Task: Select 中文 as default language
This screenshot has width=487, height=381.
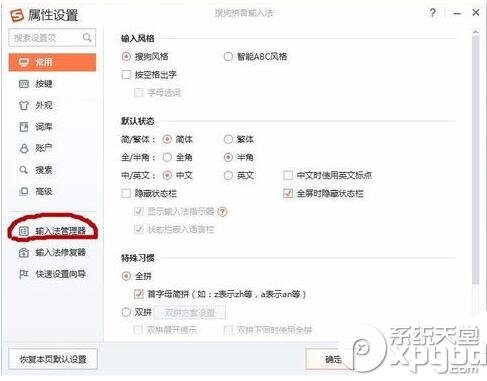Action: [167, 175]
